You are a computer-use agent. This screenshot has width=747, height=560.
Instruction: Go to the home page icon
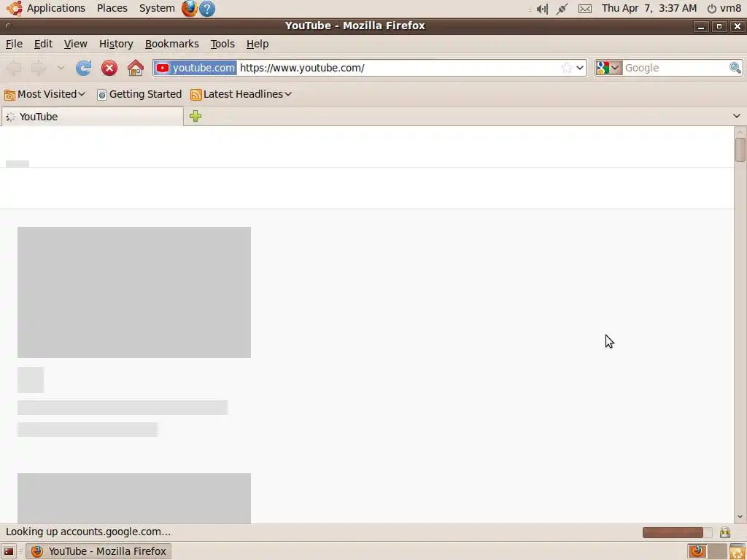tap(135, 68)
